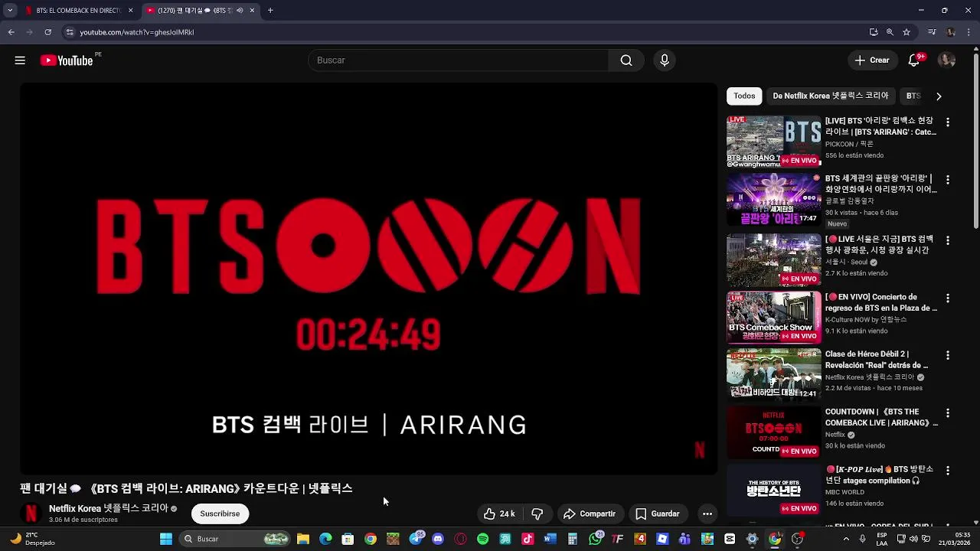The width and height of the screenshot is (980, 551).
Task: Open COUNTDOWN BTSOON Netflix thumbnail
Action: [x=774, y=432]
